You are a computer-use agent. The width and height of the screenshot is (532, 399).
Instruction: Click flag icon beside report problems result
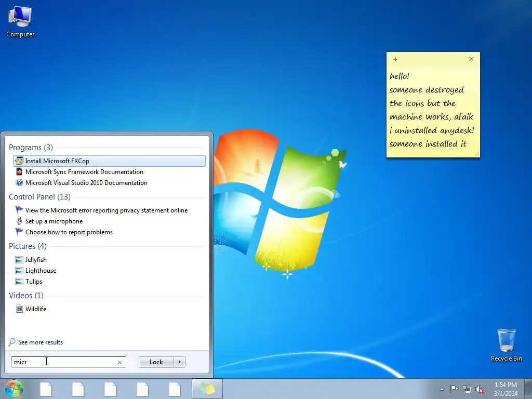(x=19, y=232)
